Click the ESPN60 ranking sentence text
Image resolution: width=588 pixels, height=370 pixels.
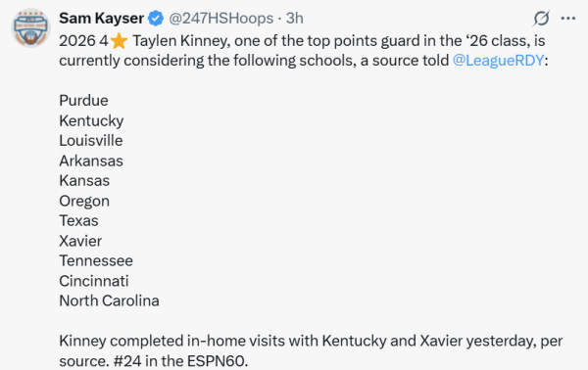(x=180, y=361)
